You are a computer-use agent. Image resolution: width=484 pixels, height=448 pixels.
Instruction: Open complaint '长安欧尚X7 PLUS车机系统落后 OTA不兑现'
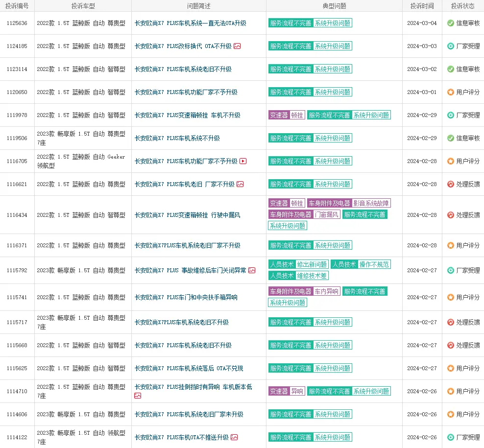[x=189, y=368]
